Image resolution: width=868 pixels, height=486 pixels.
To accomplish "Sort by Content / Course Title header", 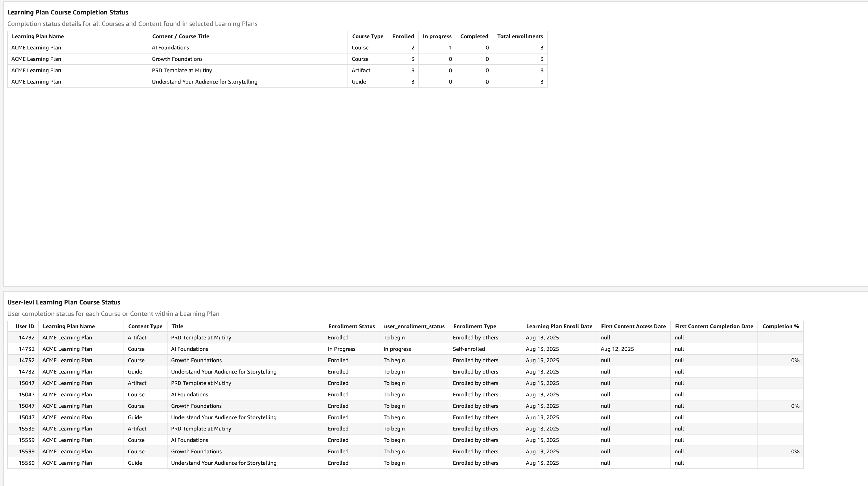I will (x=181, y=36).
